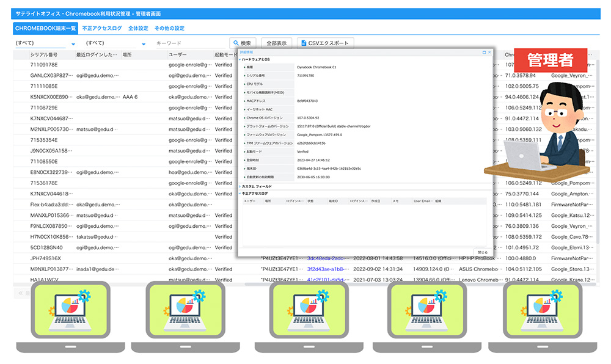611x364 pixels.
Task: Switch to the CHROMEBOOK端末一覧 tab
Action: point(46,29)
